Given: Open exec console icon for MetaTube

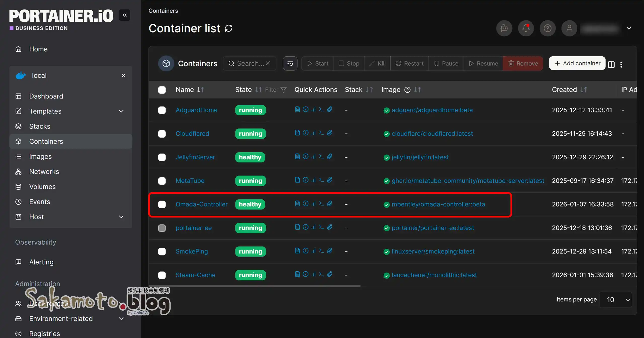Looking at the screenshot, I should tap(321, 180).
